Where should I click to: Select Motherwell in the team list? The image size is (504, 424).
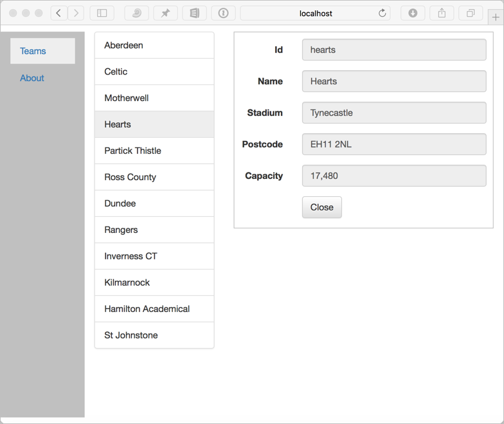click(154, 98)
